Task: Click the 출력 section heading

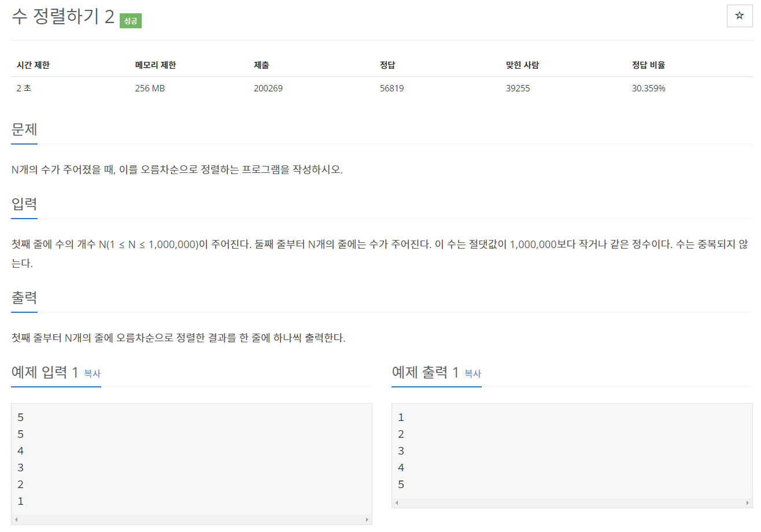Action: [x=24, y=298]
